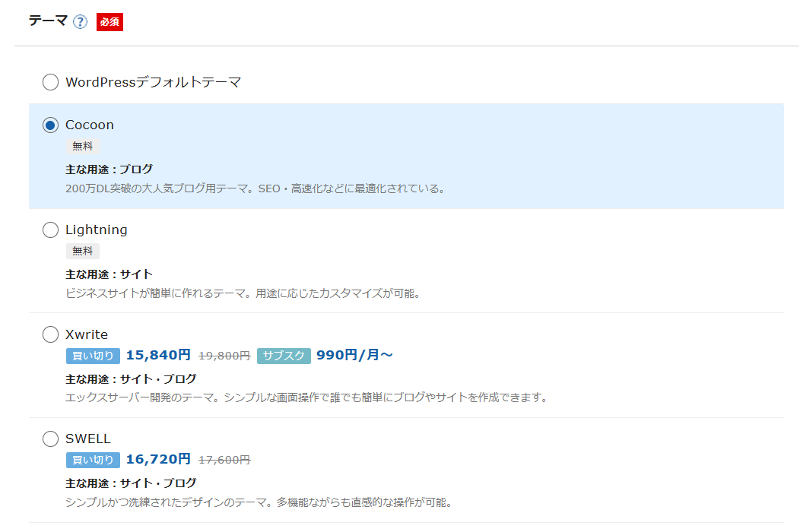The width and height of the screenshot is (803, 532).
Task: Select the WordPressデフォルトテーマ radio button
Action: click(50, 82)
